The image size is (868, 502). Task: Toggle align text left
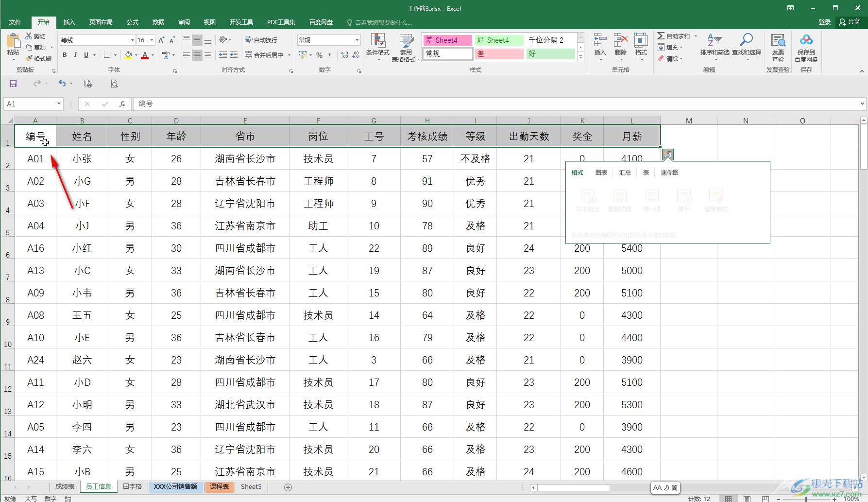coord(187,55)
